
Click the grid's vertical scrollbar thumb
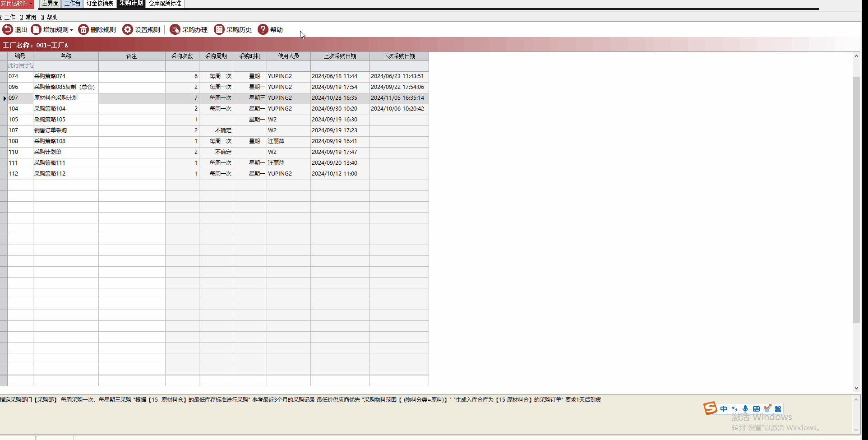click(x=856, y=200)
